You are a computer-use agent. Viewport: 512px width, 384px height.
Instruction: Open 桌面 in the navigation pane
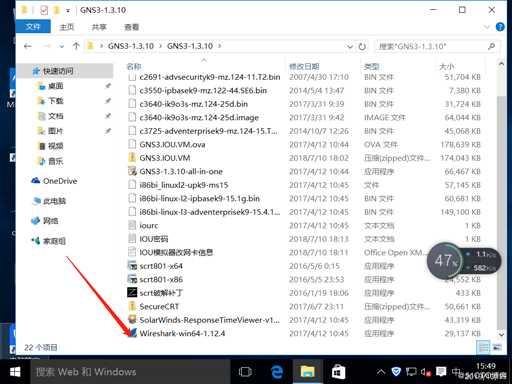(55, 86)
